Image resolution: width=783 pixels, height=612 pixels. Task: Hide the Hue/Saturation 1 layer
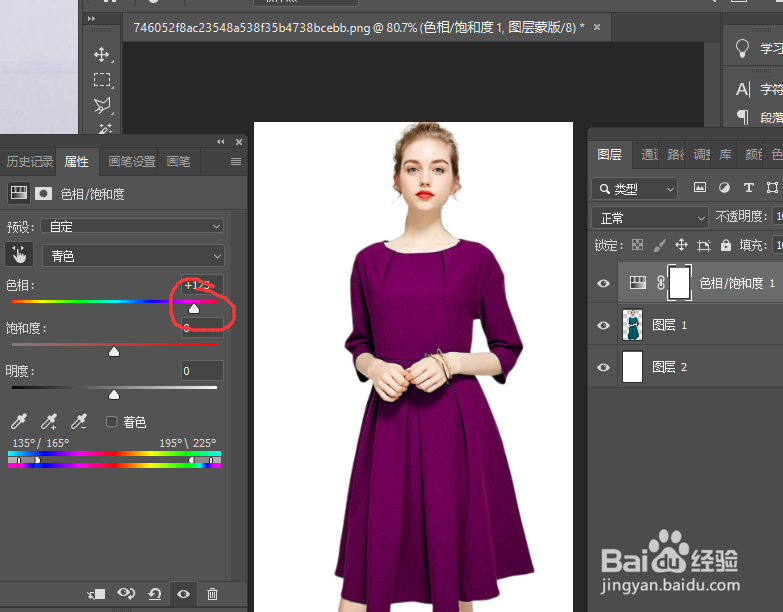pos(603,284)
